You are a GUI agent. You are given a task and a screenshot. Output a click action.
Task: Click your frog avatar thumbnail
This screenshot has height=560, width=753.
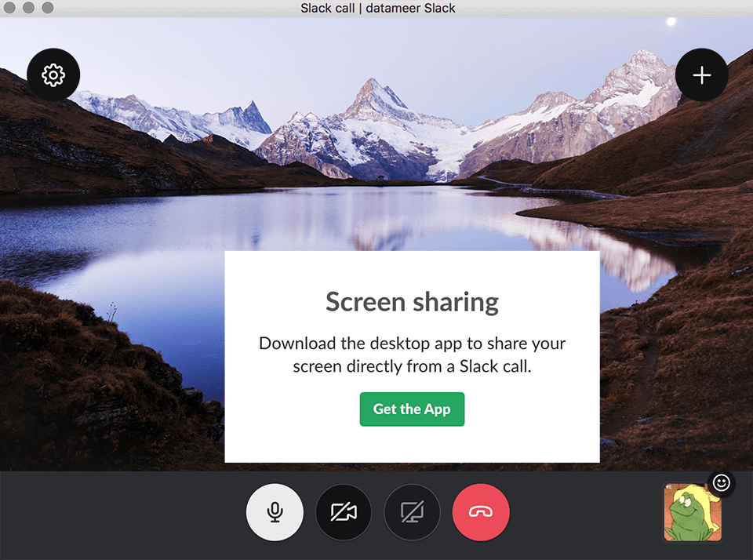pos(691,515)
